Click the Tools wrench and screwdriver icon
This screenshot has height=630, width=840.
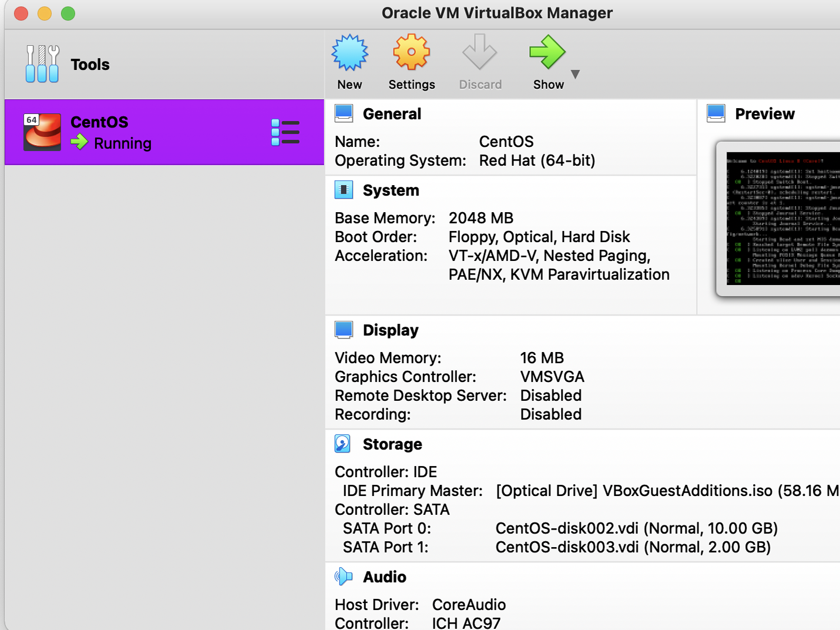42,64
